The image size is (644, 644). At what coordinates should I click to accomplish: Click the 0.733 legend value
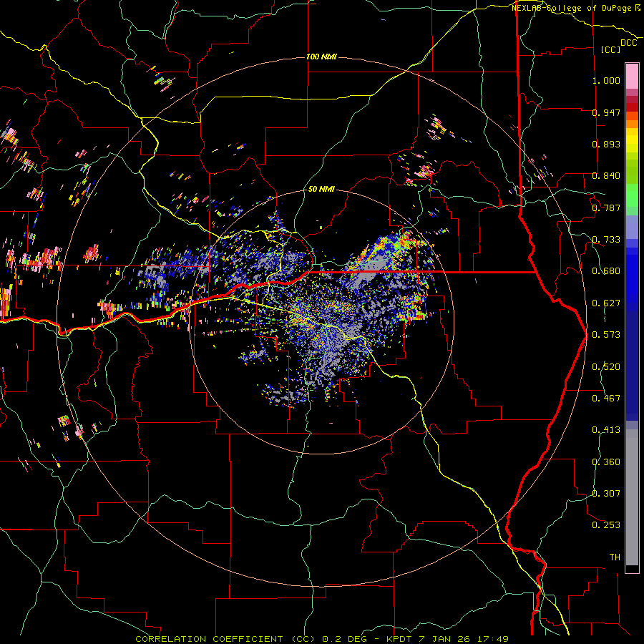pyautogui.click(x=606, y=239)
